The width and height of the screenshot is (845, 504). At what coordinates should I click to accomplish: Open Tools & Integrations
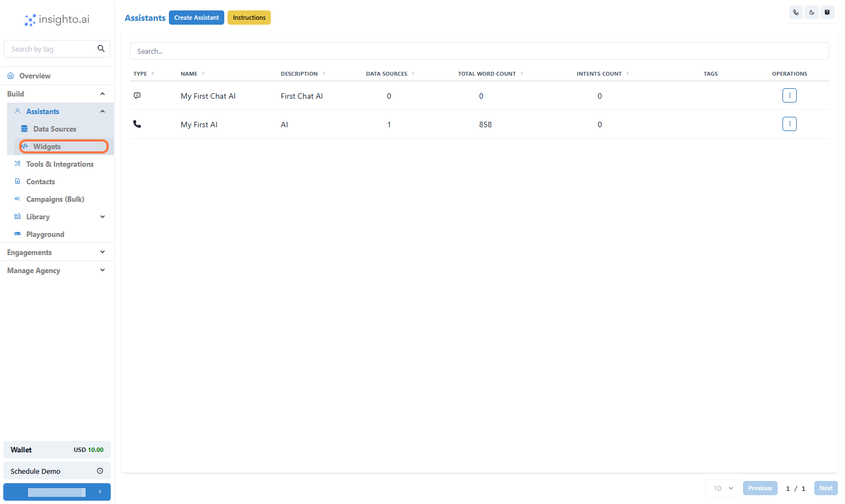tap(60, 164)
